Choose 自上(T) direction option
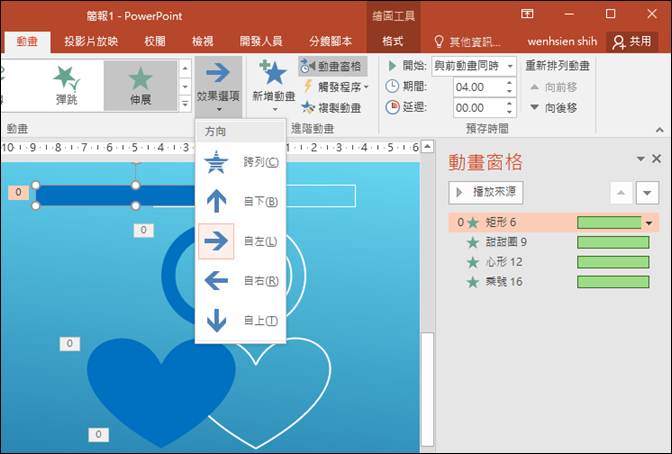Image resolution: width=672 pixels, height=454 pixels. tap(240, 320)
